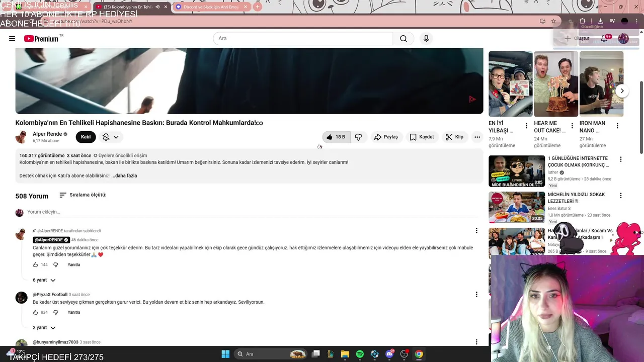Screen dimensions: 644x362
Task: Open Spotify from taskbar
Action: (x=360, y=354)
